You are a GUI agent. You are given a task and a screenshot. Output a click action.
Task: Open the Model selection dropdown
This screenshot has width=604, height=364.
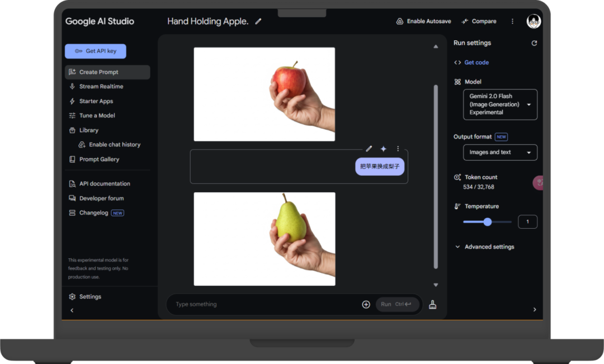500,105
